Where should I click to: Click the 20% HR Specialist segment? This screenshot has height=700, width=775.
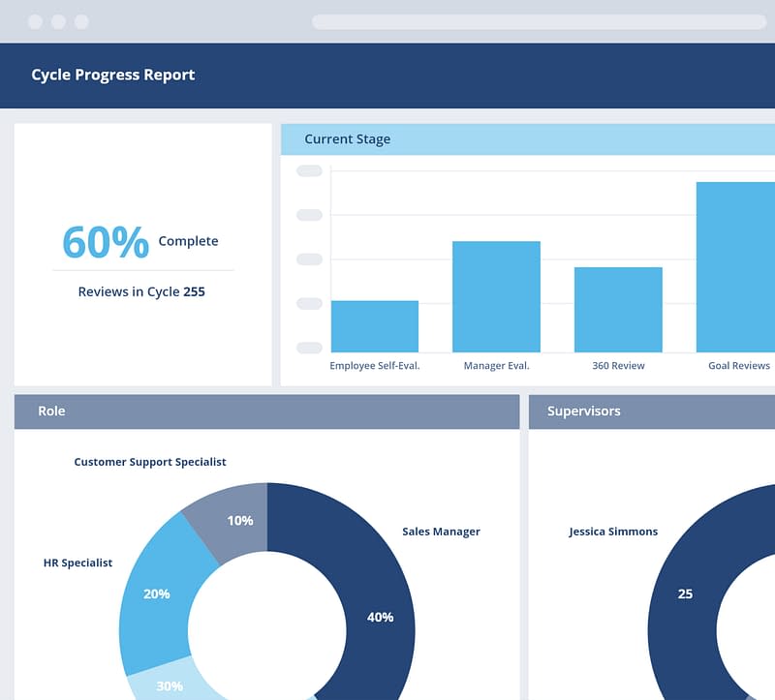(157, 593)
